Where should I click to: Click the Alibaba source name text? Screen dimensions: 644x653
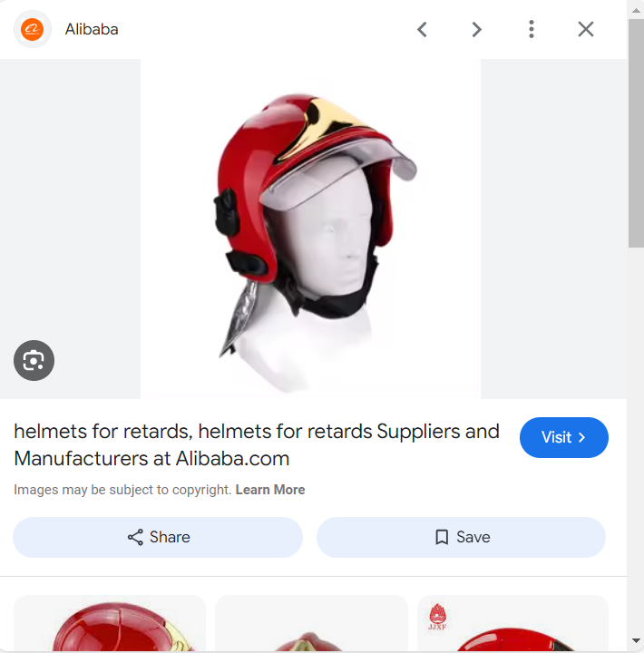(x=92, y=30)
